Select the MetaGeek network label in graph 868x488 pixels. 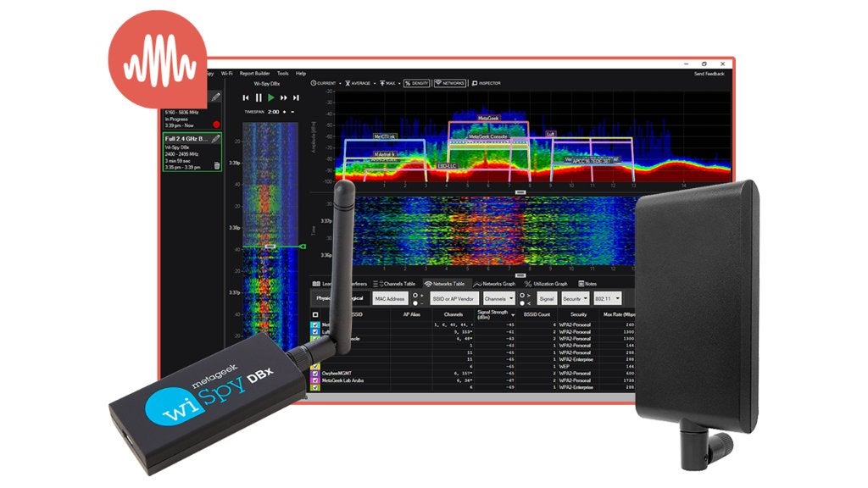click(488, 118)
